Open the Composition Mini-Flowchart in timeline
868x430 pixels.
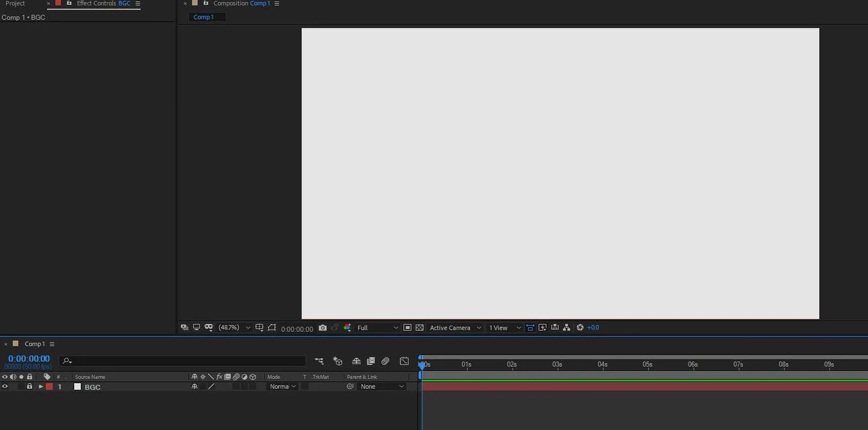[x=319, y=361]
